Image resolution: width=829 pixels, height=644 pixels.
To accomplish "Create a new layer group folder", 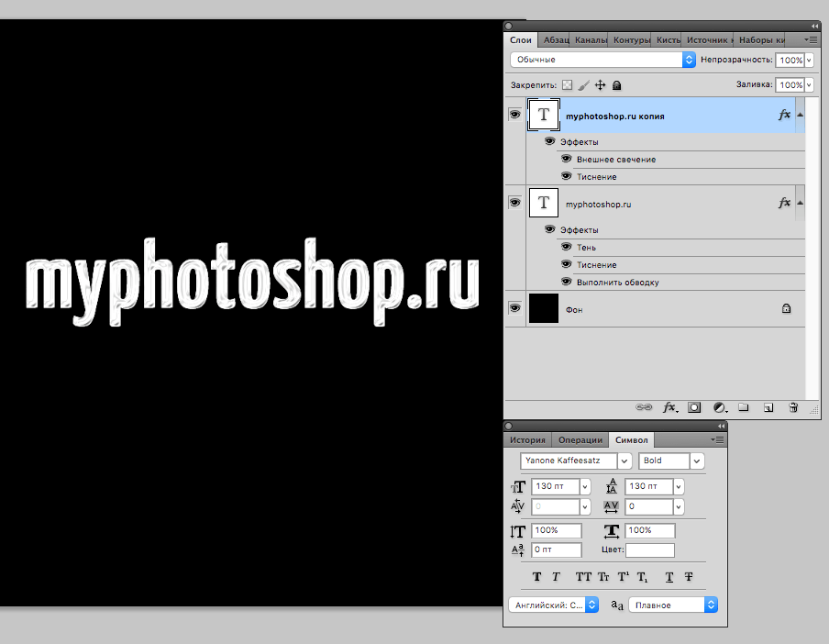I will pyautogui.click(x=745, y=406).
